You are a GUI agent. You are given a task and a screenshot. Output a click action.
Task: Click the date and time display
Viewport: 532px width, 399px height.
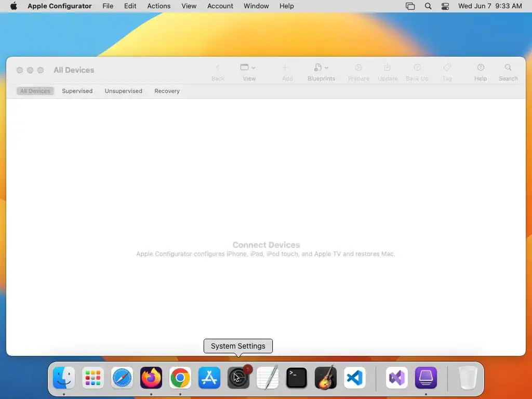pos(490,6)
